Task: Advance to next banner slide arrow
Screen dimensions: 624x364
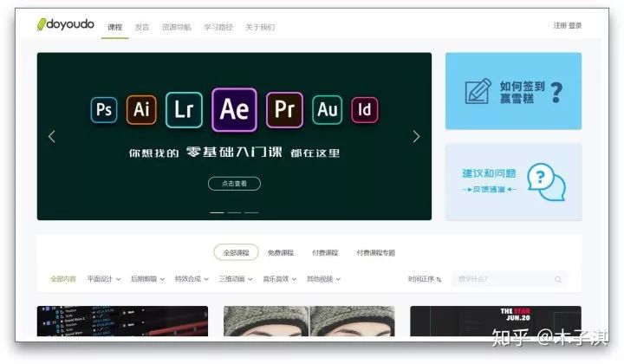Action: pyautogui.click(x=416, y=136)
